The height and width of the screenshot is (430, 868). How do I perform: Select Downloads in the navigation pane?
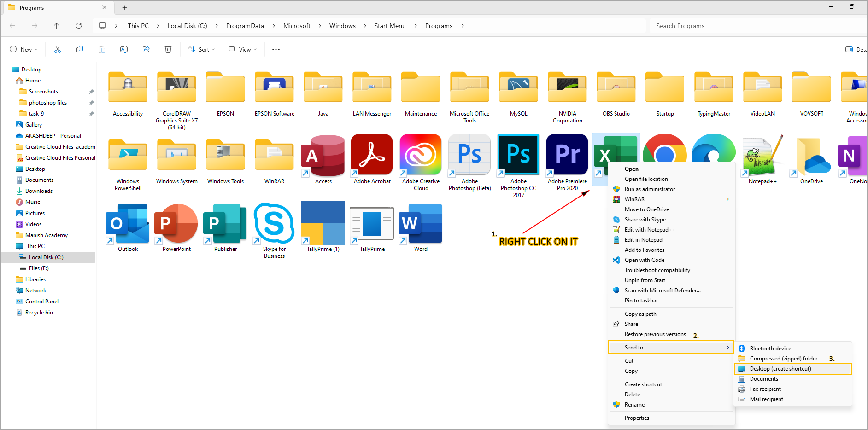[39, 191]
